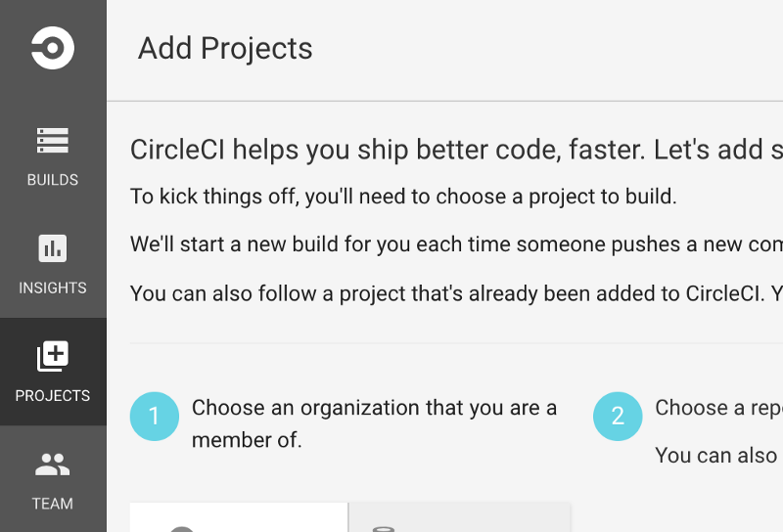Image resolution: width=783 pixels, height=532 pixels.
Task: Open Insights via the bar chart icon
Action: [53, 248]
